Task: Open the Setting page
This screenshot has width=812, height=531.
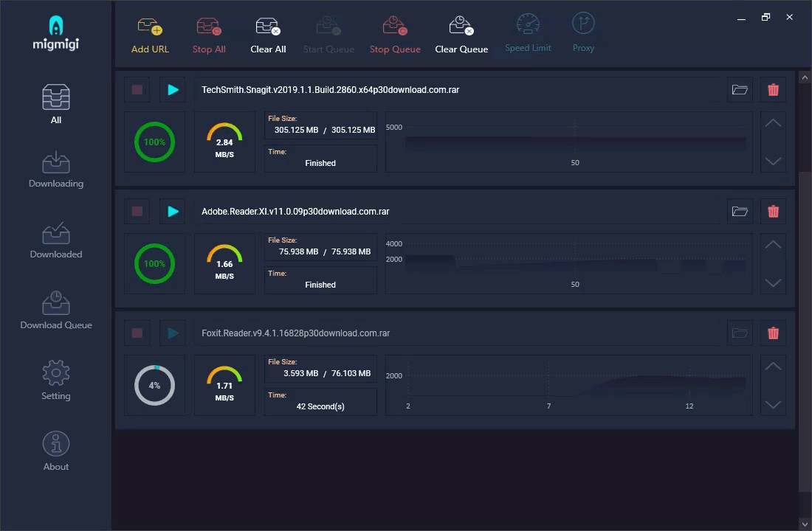Action: pyautogui.click(x=56, y=381)
